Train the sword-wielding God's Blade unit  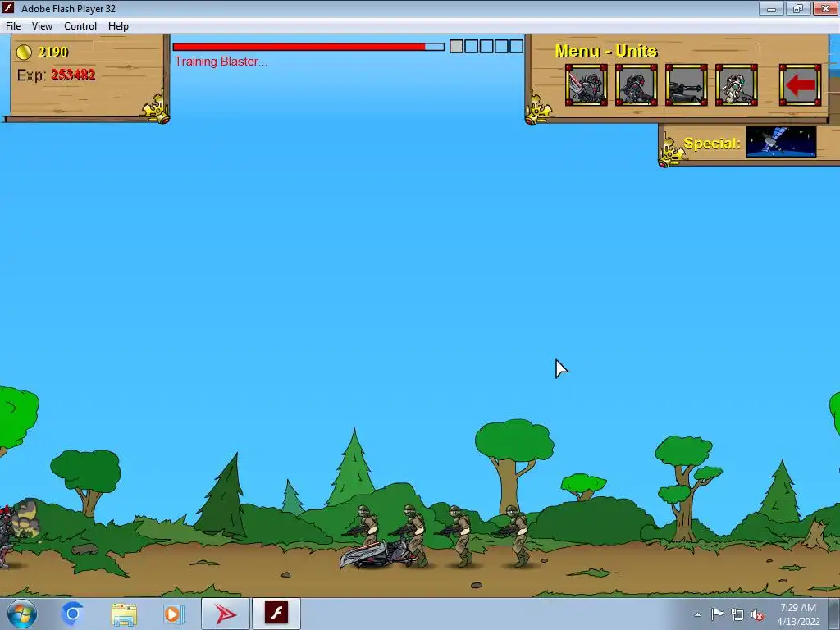[x=586, y=84]
